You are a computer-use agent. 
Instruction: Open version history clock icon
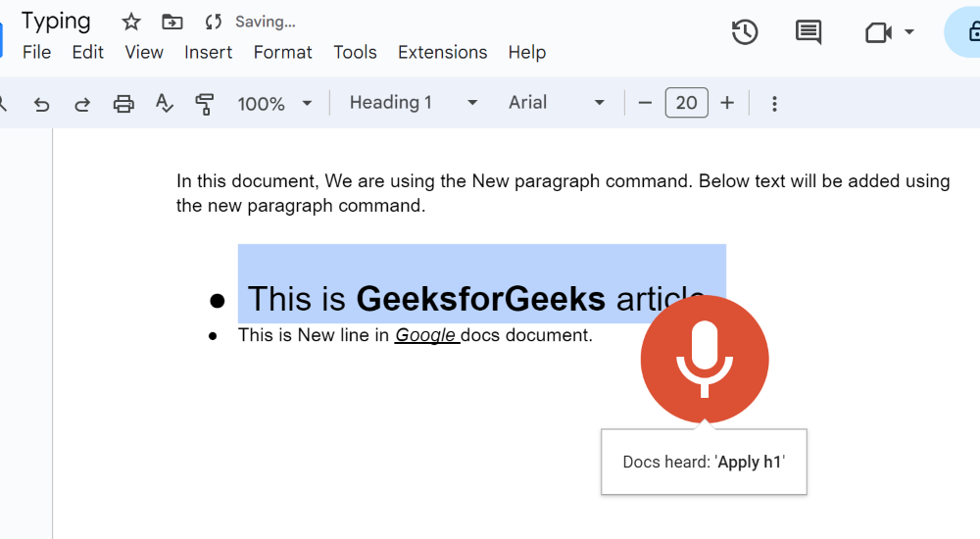point(745,32)
